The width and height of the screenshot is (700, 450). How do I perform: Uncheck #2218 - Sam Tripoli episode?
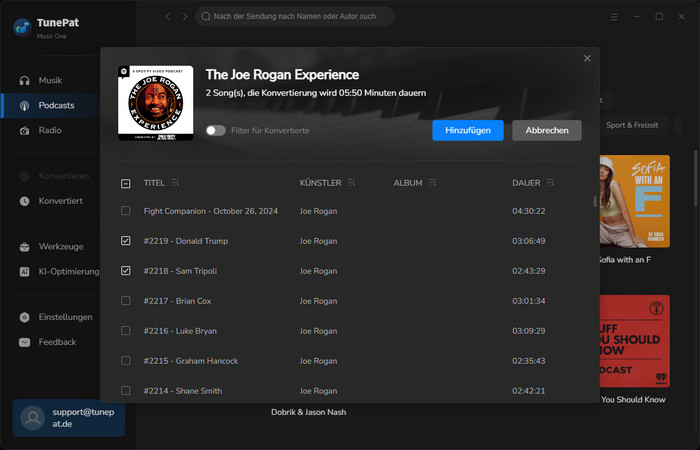126,271
